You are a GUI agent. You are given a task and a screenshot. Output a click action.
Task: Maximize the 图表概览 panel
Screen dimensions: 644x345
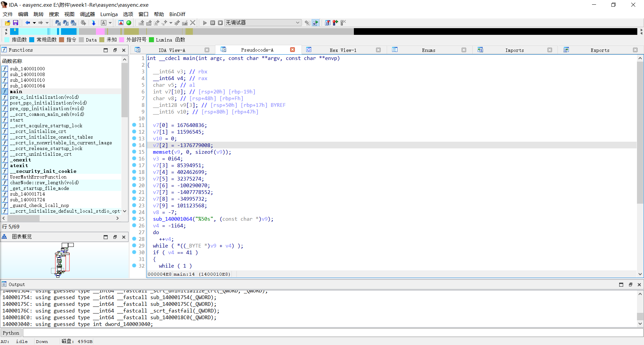click(106, 237)
